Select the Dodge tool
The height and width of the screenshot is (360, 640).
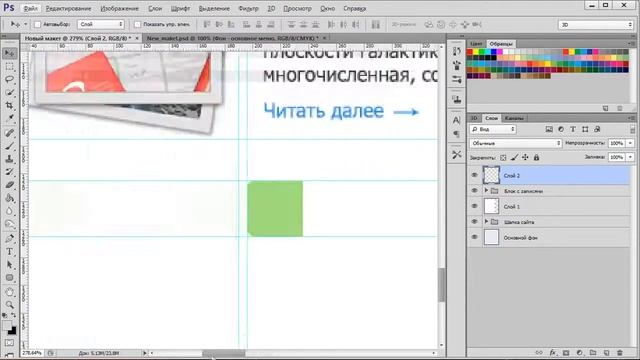click(9, 224)
